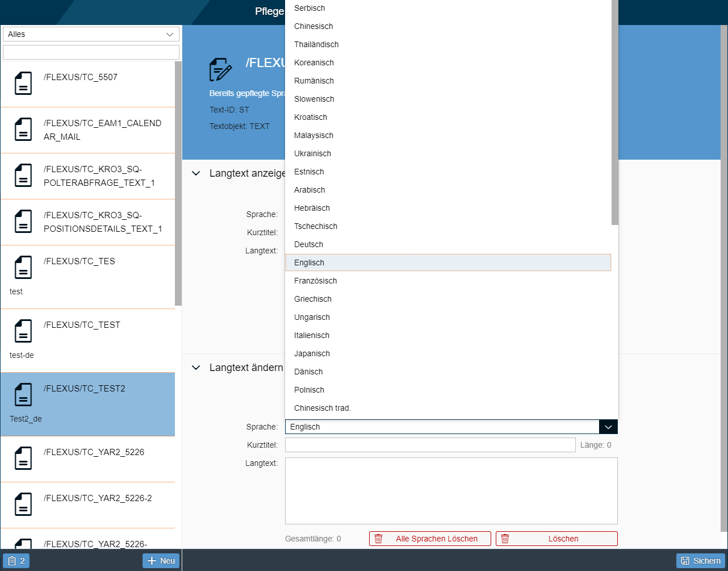
Task: Open list entry /FLEXUS/TC_YAR2_5226-2
Action: pyautogui.click(x=87, y=505)
